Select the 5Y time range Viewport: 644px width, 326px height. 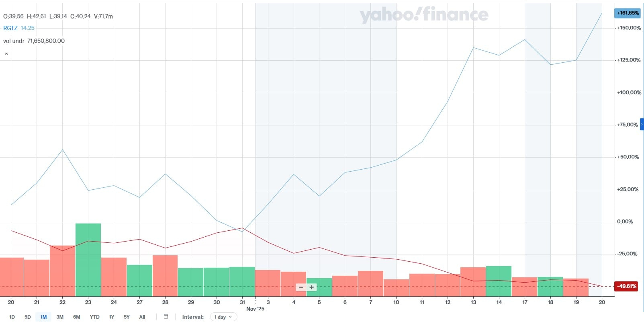click(x=127, y=317)
